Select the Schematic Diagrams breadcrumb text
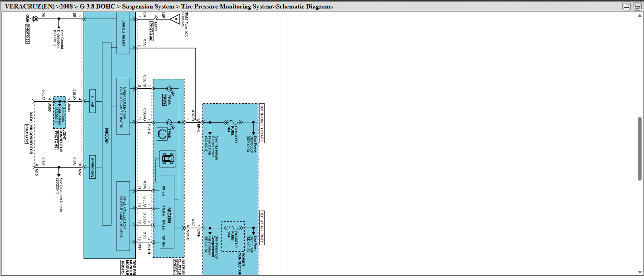Image resolution: width=644 pixels, height=280 pixels. click(304, 6)
